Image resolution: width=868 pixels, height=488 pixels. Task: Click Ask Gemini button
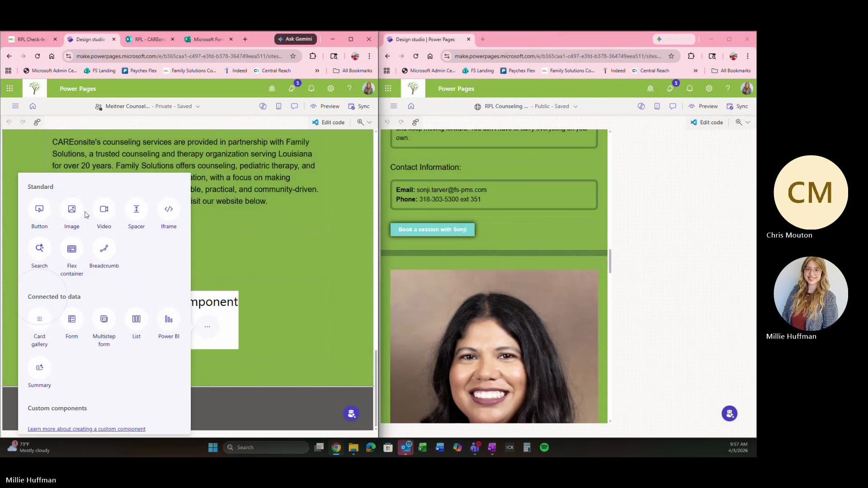[295, 39]
